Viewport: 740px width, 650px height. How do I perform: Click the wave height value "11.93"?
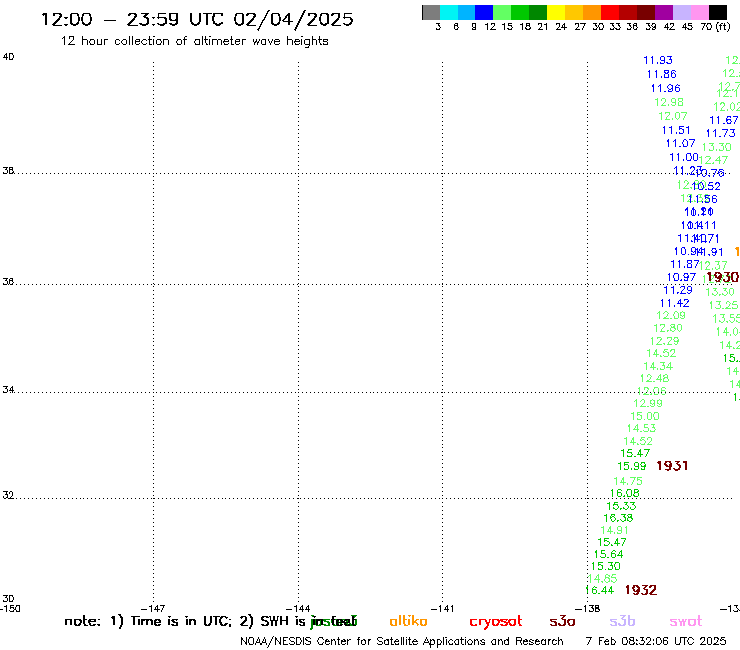tap(658, 60)
